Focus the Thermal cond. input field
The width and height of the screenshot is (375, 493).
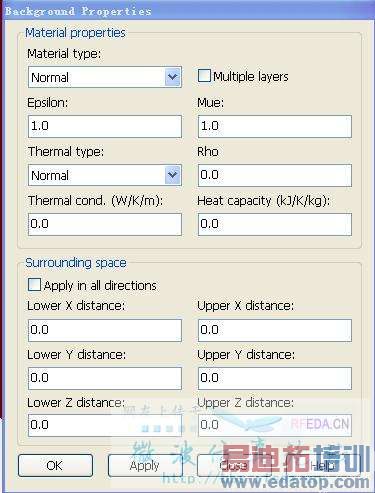pyautogui.click(x=105, y=224)
